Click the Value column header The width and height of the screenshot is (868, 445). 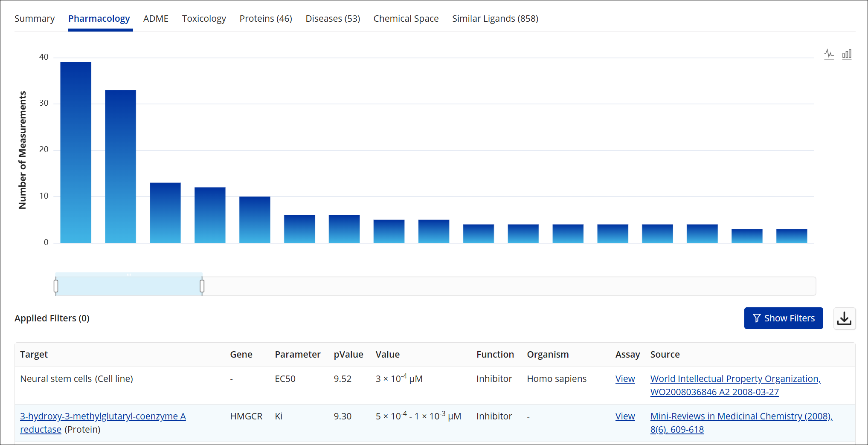pyautogui.click(x=387, y=355)
